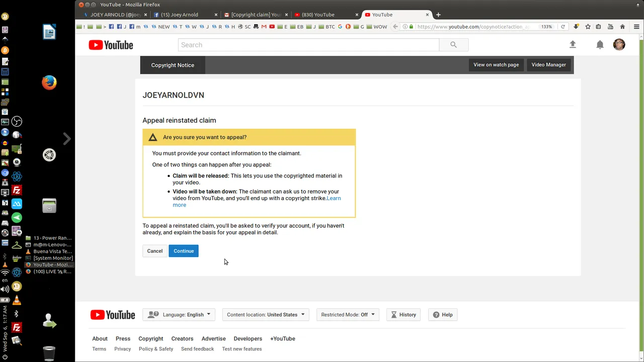The width and height of the screenshot is (644, 362).
Task: Open the account avatar menu
Action: 619,45
